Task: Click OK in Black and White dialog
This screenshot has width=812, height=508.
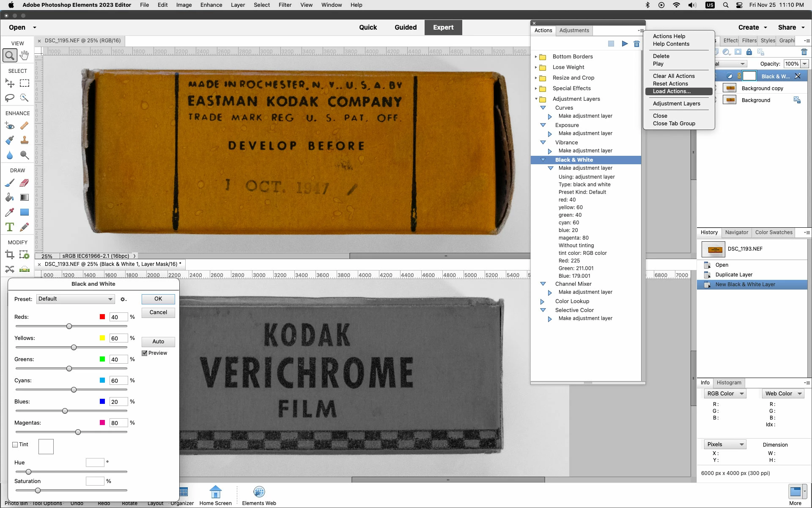Action: [x=158, y=299]
